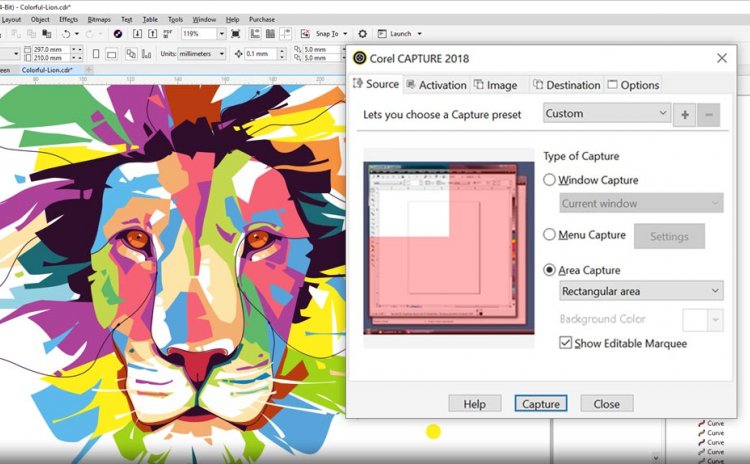Image resolution: width=750 pixels, height=464 pixels.
Task: Click the Full-screen preview icon
Action: tap(235, 33)
